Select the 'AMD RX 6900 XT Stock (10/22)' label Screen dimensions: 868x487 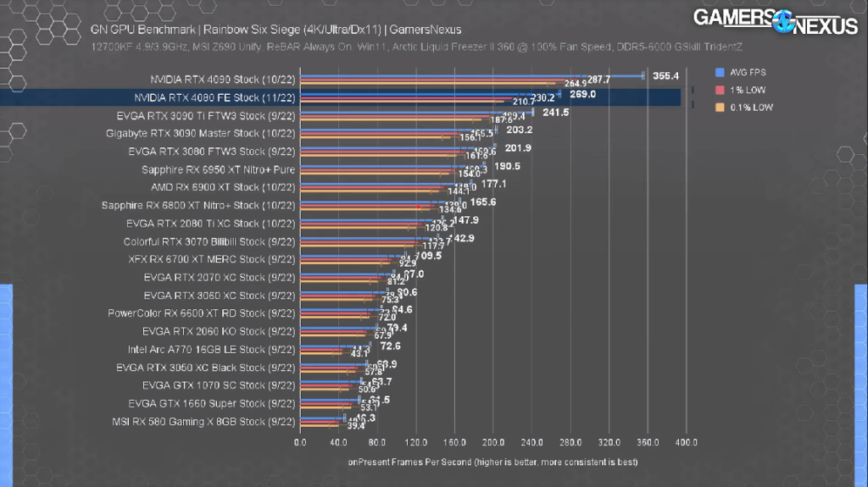tap(223, 188)
